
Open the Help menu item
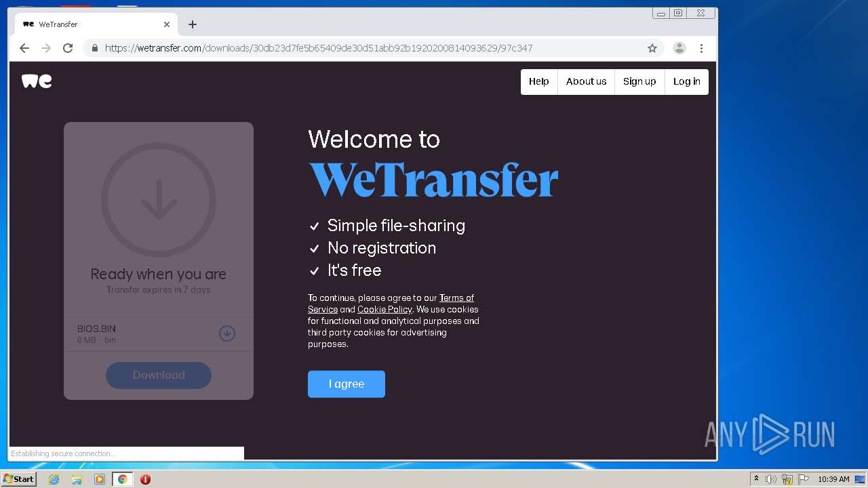539,81
